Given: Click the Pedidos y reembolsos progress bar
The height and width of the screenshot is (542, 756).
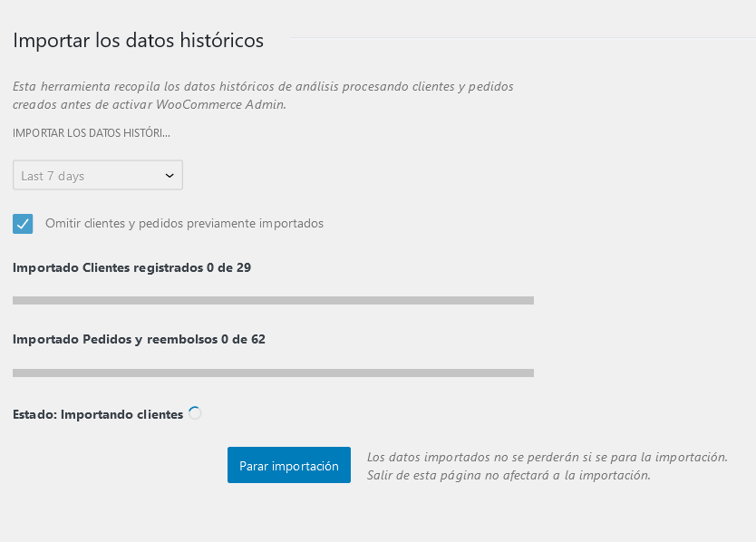Looking at the screenshot, I should click(273, 373).
